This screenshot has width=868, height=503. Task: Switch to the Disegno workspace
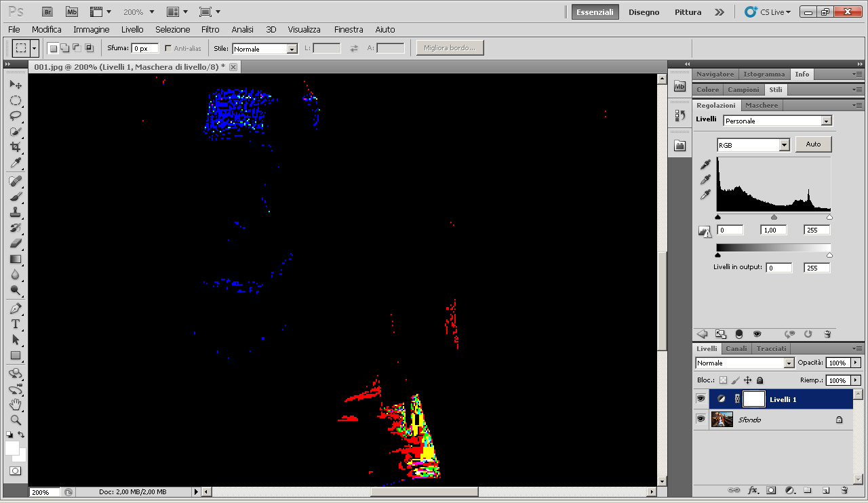pos(644,12)
